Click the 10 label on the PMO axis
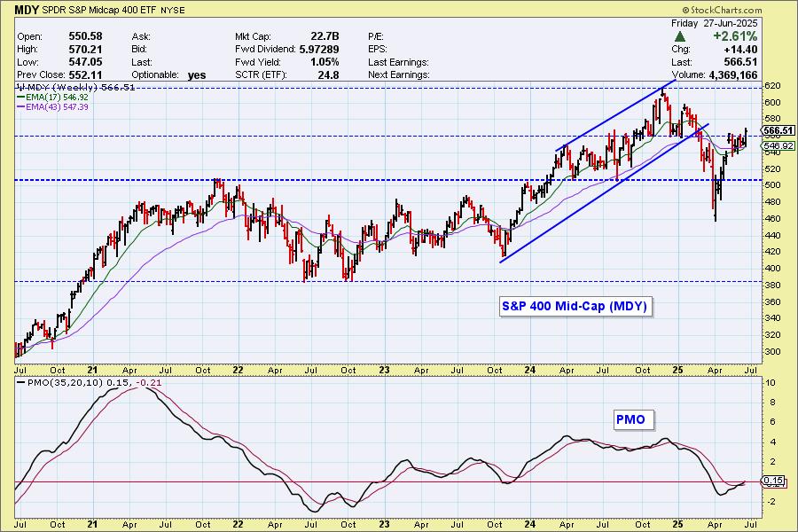This screenshot has height=532, width=798. (x=771, y=383)
